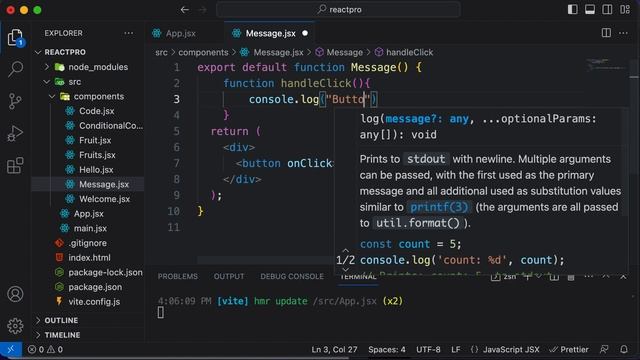Close the terminal panel
The width and height of the screenshot is (640, 360).
tap(623, 277)
